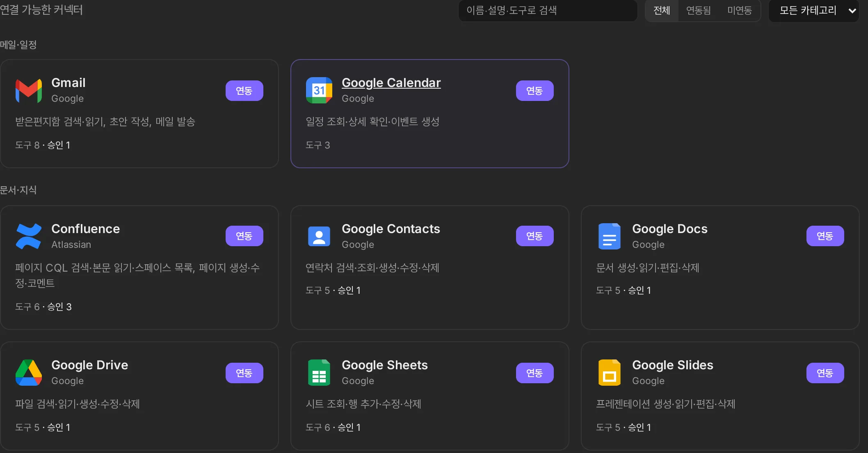Select the 전체 filter tab

click(662, 10)
